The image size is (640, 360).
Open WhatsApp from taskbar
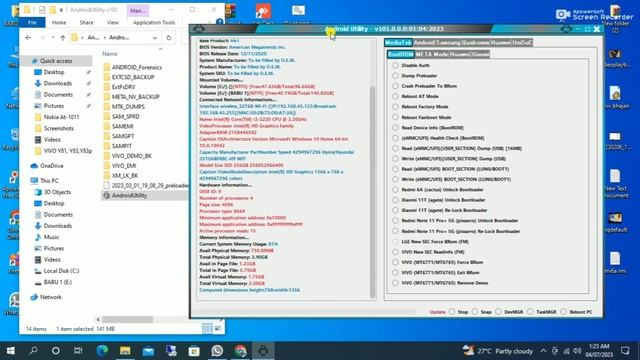pyautogui.click(x=217, y=351)
